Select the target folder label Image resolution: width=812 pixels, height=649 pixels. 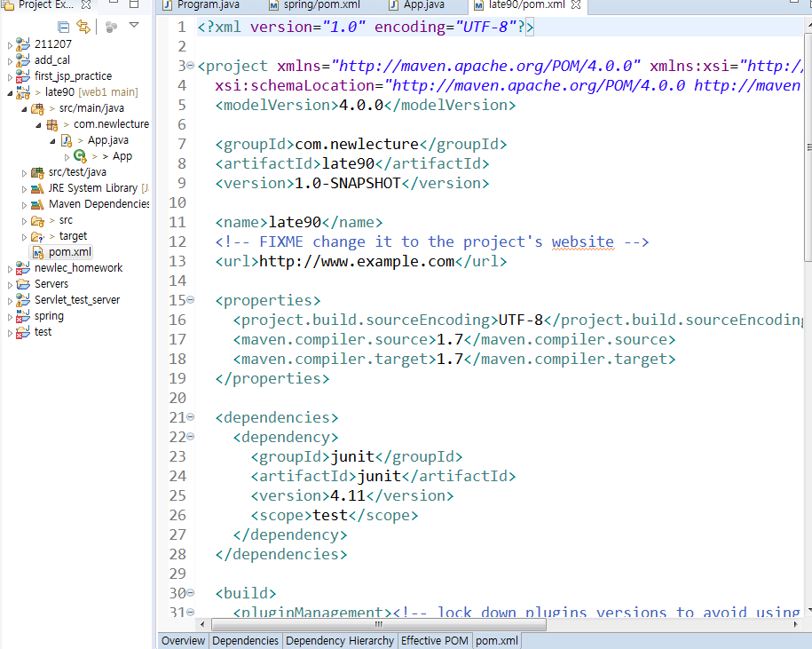pyautogui.click(x=73, y=235)
